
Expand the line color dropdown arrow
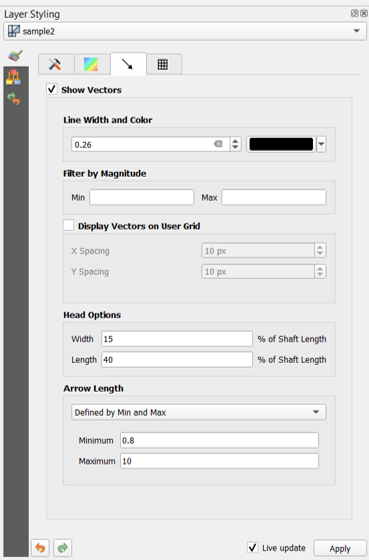coord(321,144)
